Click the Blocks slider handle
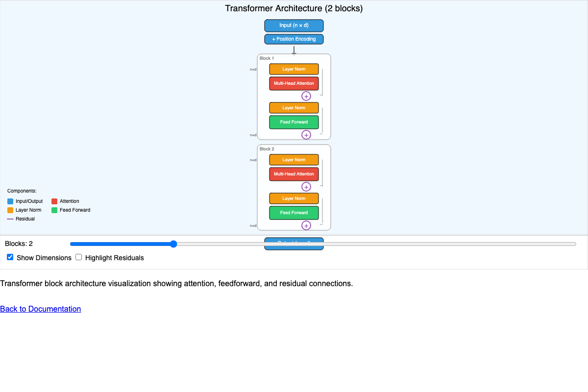Viewport: 588px width, 392px height. click(173, 244)
